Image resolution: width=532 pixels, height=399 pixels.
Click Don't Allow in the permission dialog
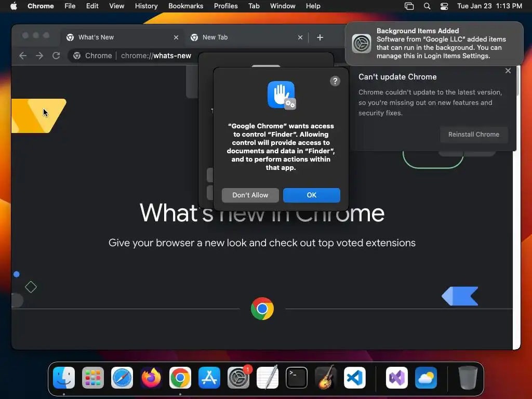250,195
